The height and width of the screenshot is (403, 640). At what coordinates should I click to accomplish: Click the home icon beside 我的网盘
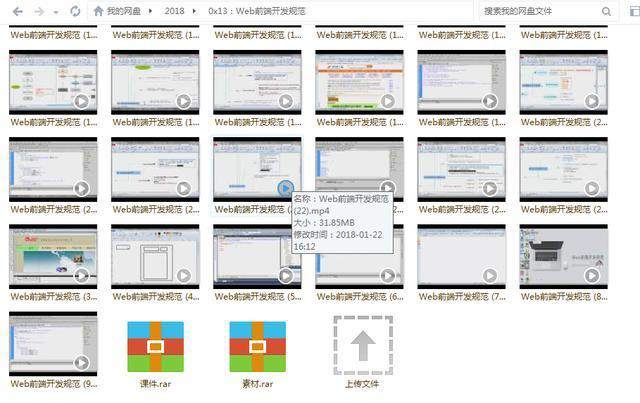point(98,11)
